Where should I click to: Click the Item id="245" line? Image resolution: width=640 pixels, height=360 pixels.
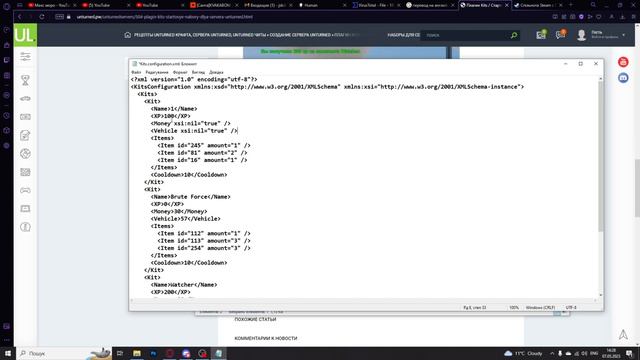coord(204,145)
